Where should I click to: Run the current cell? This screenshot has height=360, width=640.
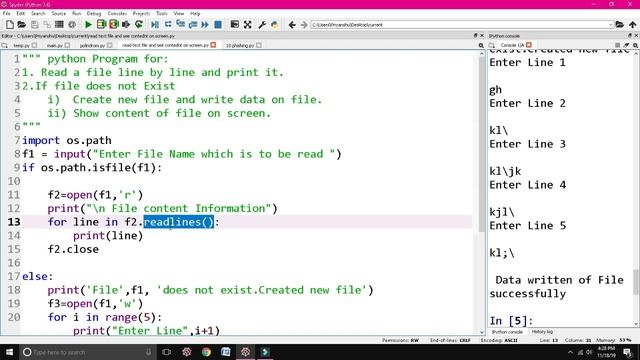101,24
